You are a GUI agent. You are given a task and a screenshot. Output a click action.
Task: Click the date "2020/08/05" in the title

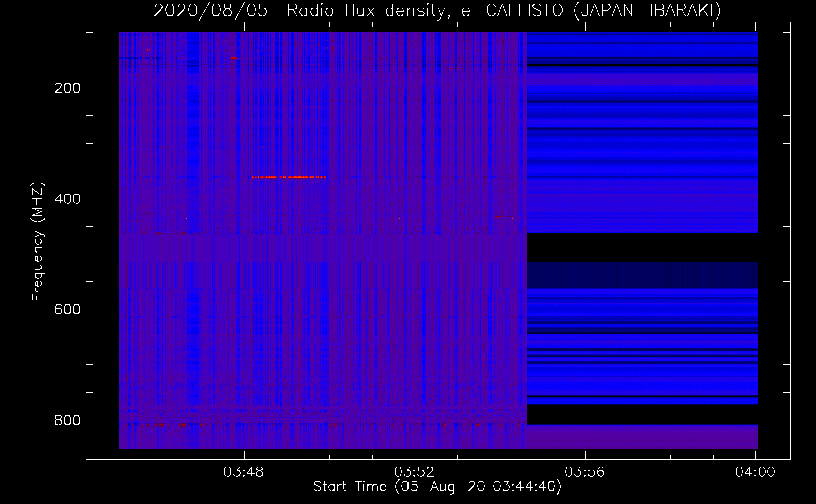[x=211, y=10]
